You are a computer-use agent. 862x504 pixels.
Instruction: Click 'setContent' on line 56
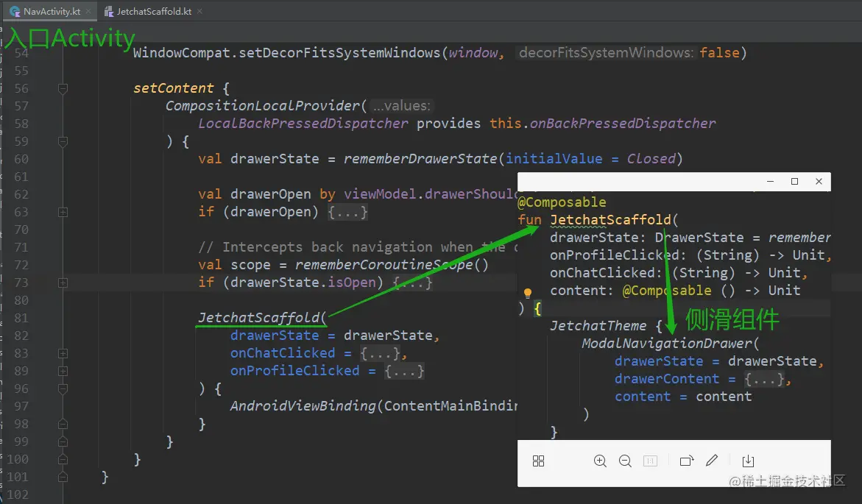(173, 88)
